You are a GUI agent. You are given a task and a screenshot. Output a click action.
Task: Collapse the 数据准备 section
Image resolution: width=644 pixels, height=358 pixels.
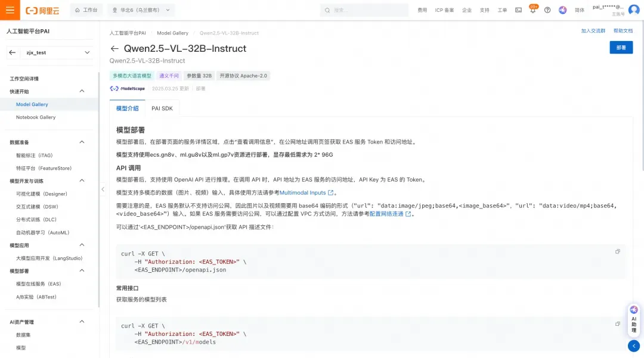coord(82,142)
